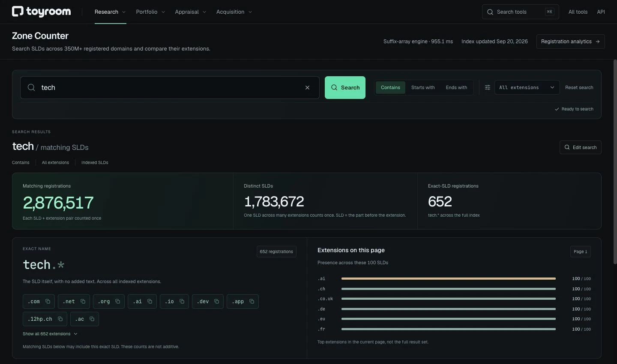Click the Edit search button
617x364 pixels.
pos(581,147)
